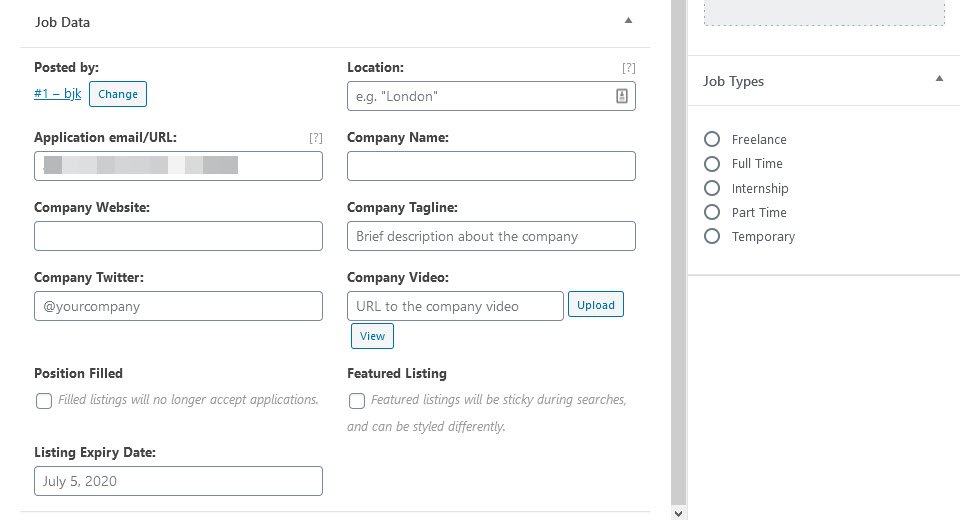Collapse the Job Types panel

(x=939, y=79)
